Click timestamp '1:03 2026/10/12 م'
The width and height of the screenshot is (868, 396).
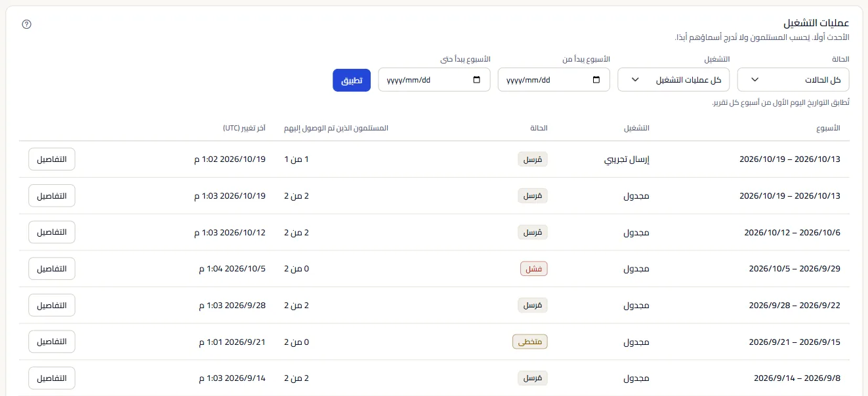pos(230,232)
